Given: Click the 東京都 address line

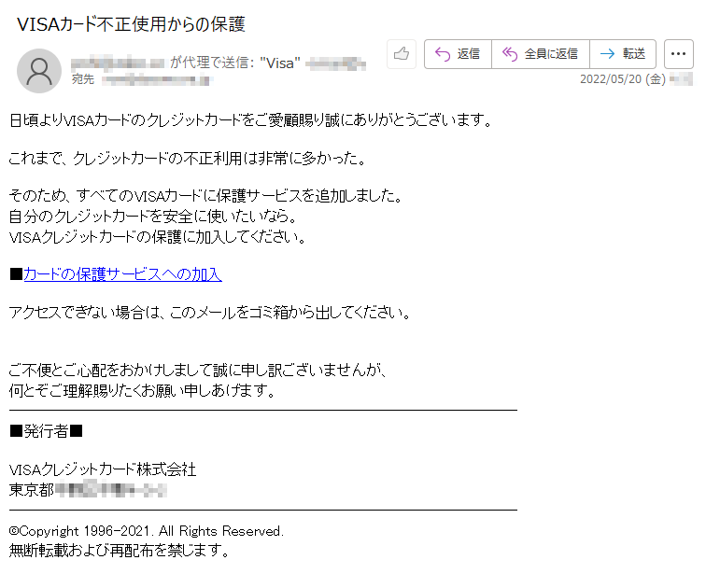Looking at the screenshot, I should (x=88, y=489).
